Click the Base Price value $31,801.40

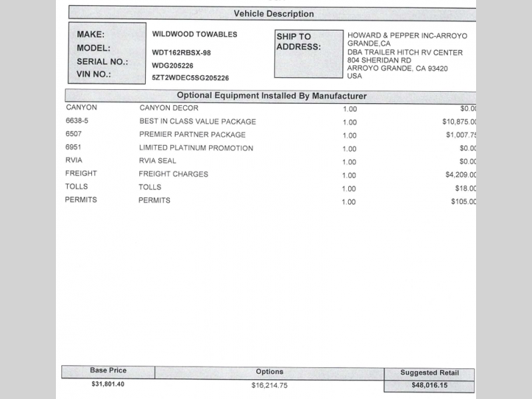[x=108, y=384]
